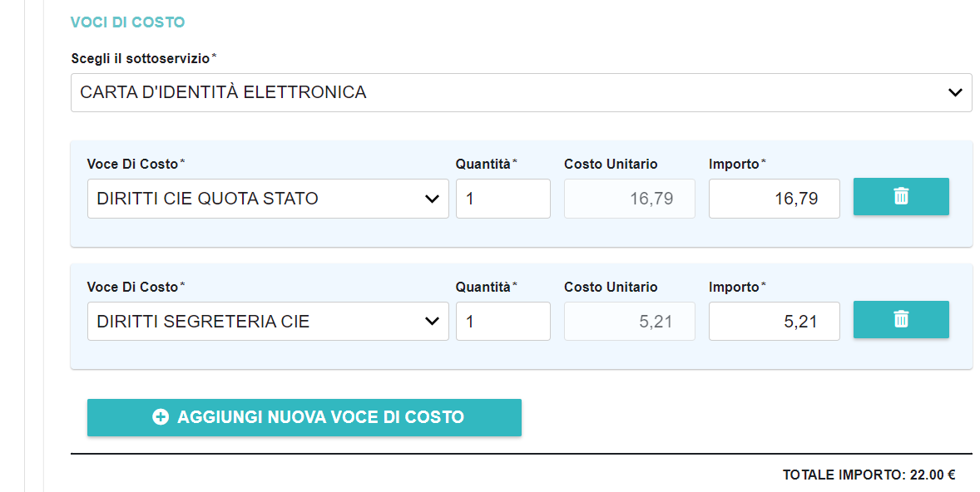Focus Quantità field in the QUOTA STATO row
Viewport: 980px width, 492px height.
click(502, 199)
